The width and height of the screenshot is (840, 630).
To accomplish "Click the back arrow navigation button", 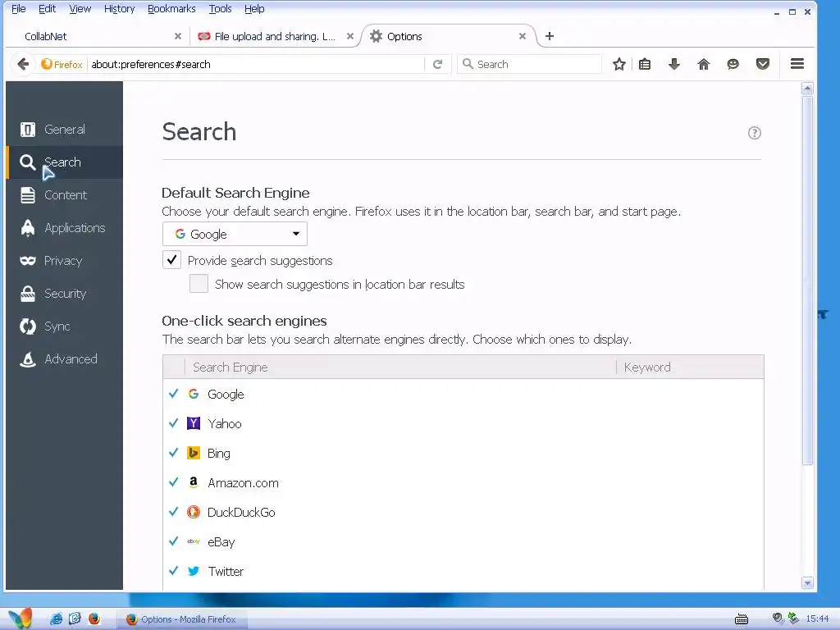I will pos(23,64).
